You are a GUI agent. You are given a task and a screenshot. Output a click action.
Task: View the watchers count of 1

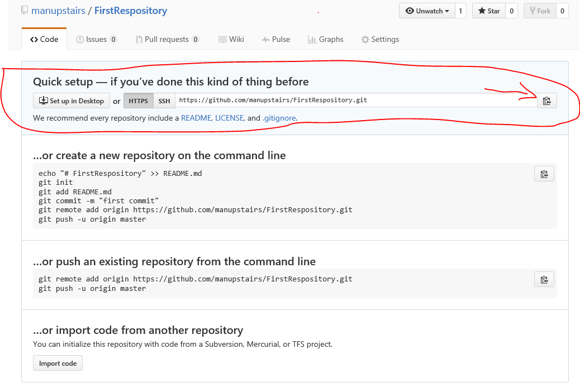pyautogui.click(x=460, y=11)
